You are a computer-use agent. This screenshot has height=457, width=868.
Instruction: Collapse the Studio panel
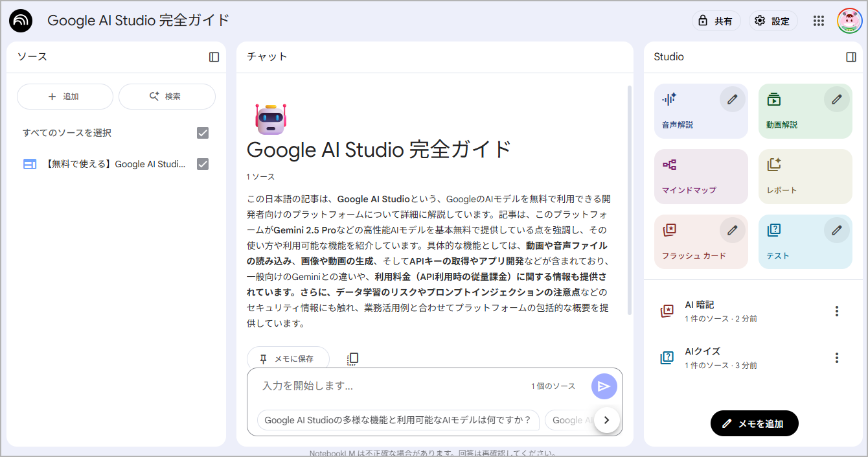[x=851, y=57]
